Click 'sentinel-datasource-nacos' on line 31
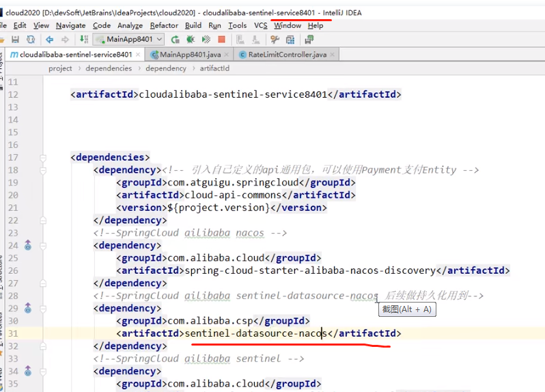 [x=256, y=333]
